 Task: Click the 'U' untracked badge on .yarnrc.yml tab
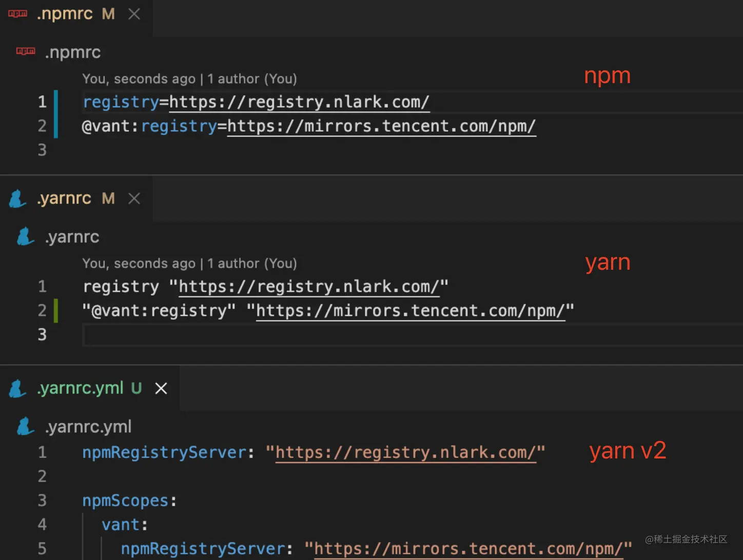tap(136, 388)
